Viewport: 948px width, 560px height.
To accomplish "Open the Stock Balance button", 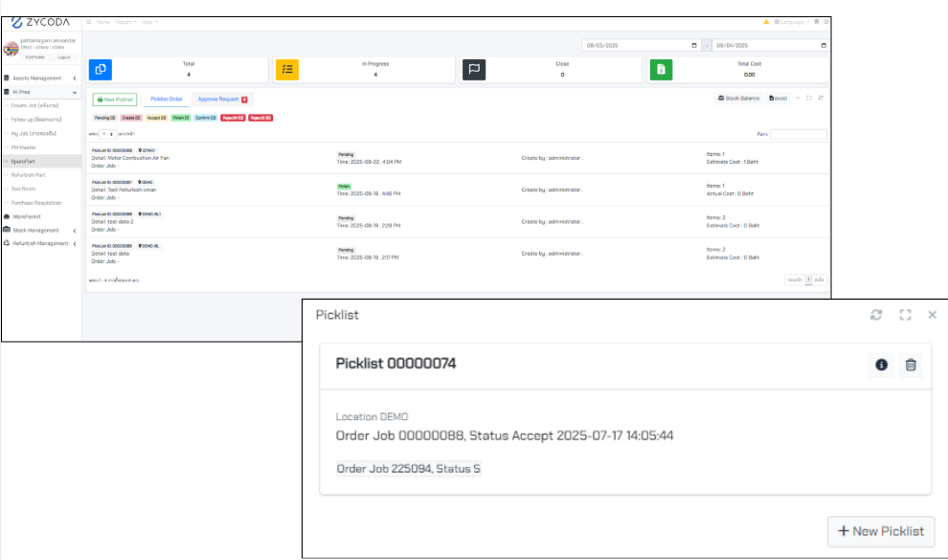I will click(x=739, y=98).
